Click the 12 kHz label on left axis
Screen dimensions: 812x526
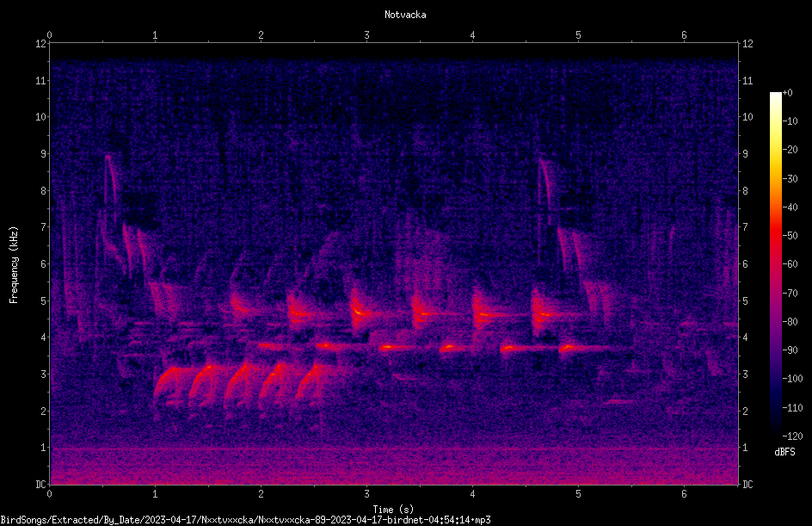tap(41, 44)
